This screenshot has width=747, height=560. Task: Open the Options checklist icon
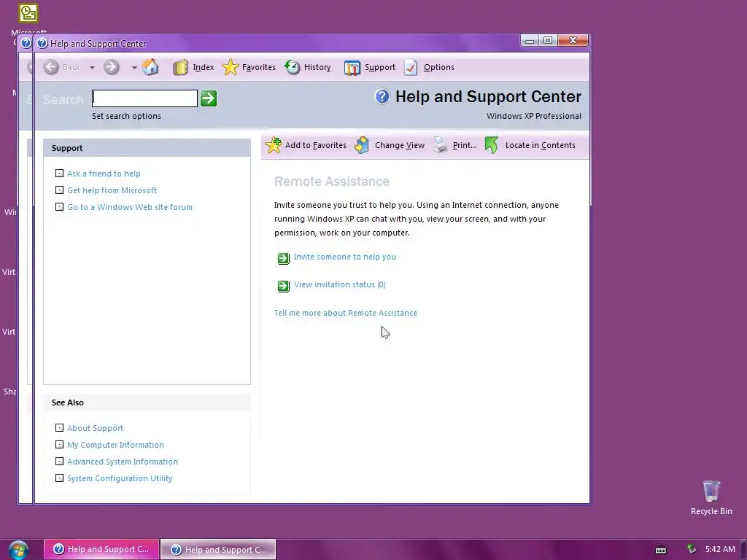(x=411, y=67)
